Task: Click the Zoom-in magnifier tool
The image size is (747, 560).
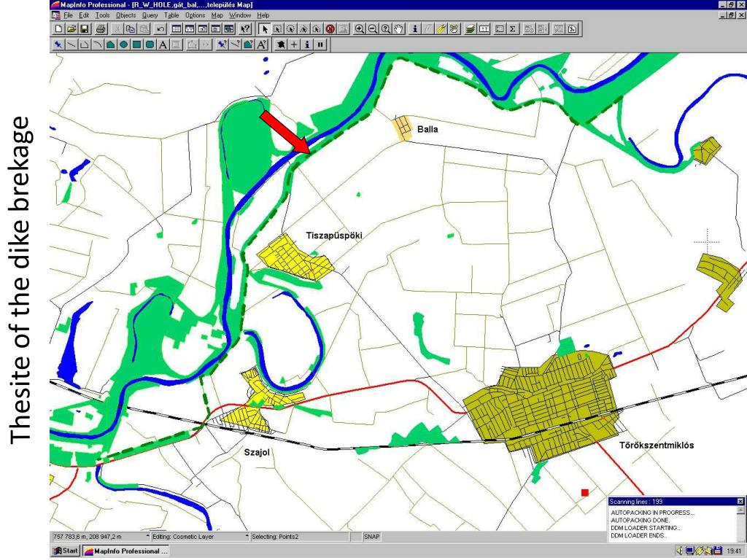Action: pyautogui.click(x=360, y=29)
